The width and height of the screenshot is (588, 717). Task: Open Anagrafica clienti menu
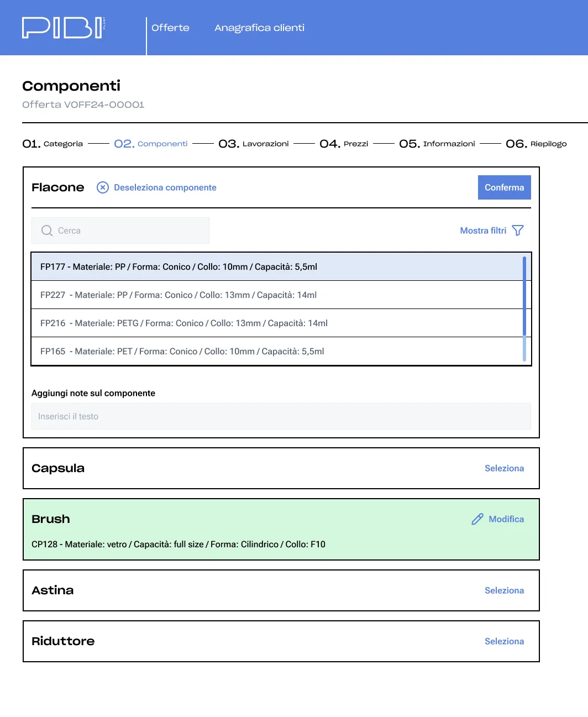(259, 28)
